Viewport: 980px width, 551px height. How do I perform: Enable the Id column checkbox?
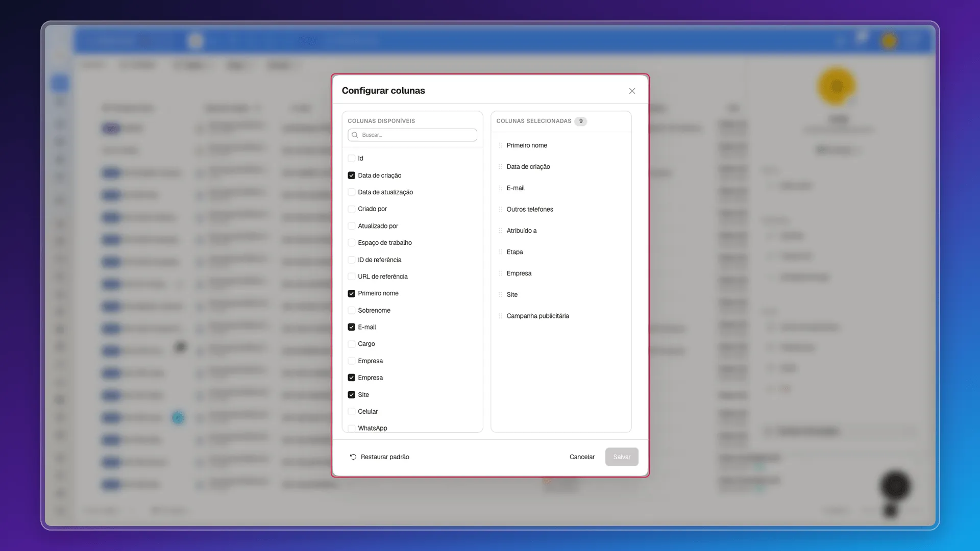[351, 158]
